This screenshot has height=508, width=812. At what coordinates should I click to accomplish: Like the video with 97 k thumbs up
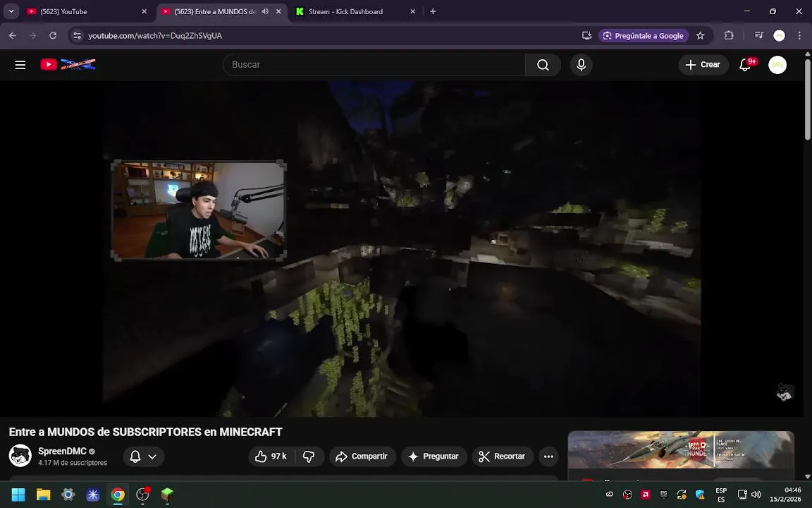point(271,456)
